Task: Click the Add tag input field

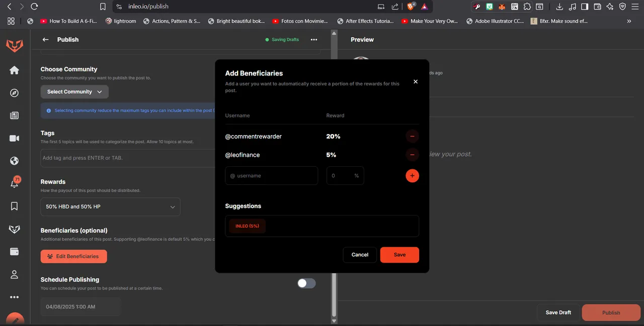Action: coord(128,158)
